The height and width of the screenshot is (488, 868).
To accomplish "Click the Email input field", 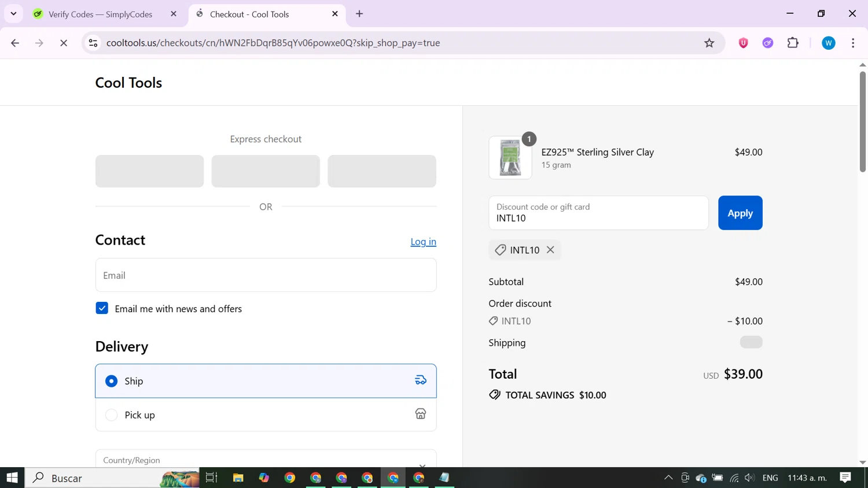I will click(x=266, y=275).
